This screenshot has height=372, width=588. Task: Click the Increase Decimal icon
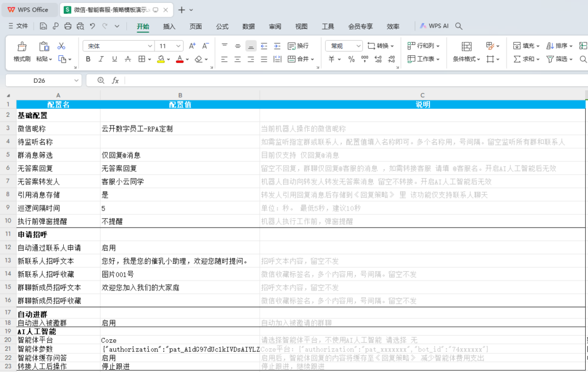[378, 59]
